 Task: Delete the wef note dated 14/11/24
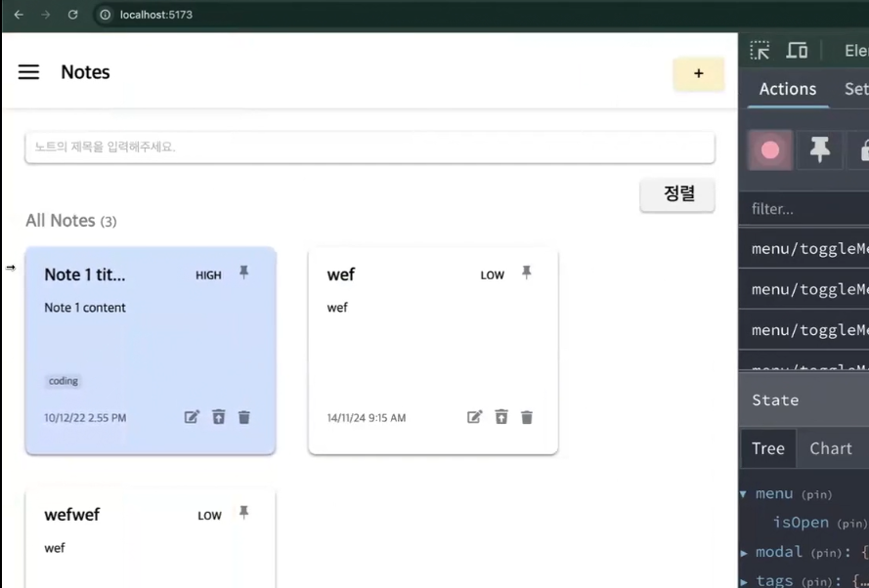[527, 417]
